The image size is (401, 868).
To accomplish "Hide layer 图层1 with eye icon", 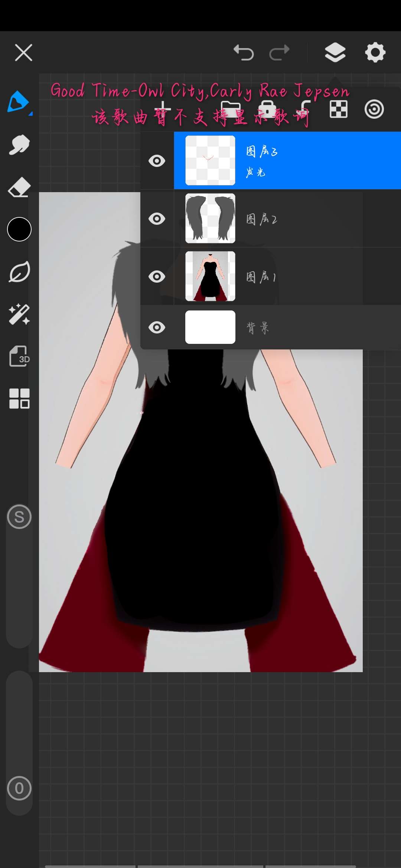I will click(x=157, y=277).
